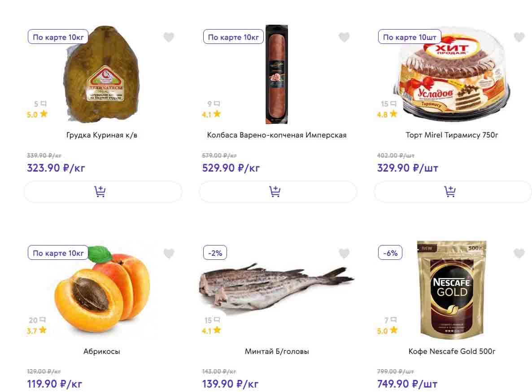Open Торт Mirel Тирамису 750г title

pos(452,135)
